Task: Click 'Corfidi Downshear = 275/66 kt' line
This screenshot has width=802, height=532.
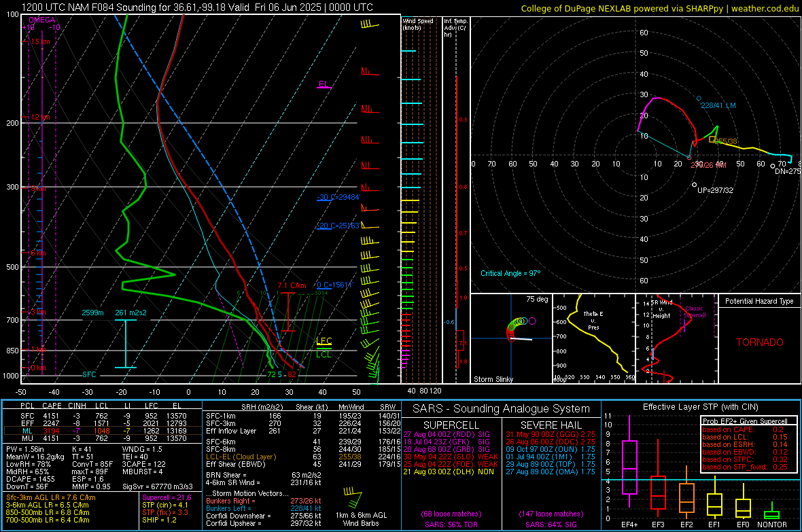Action: coord(264,516)
